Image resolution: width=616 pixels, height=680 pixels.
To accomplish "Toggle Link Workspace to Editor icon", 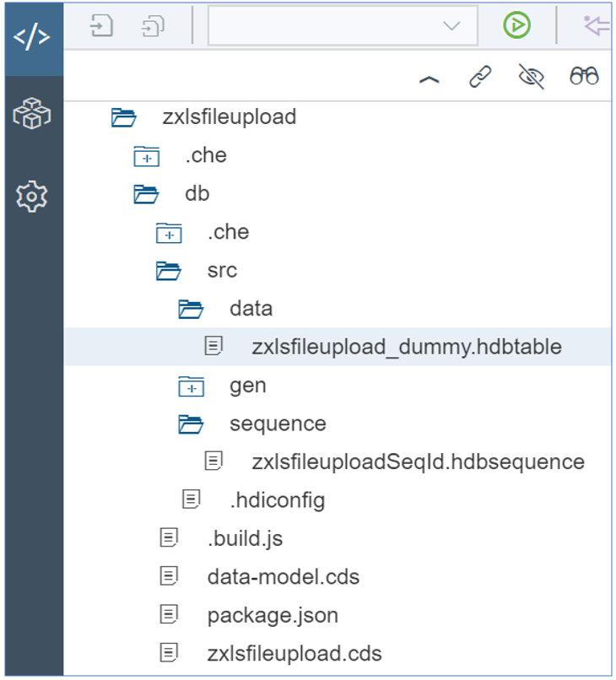I will [x=480, y=77].
